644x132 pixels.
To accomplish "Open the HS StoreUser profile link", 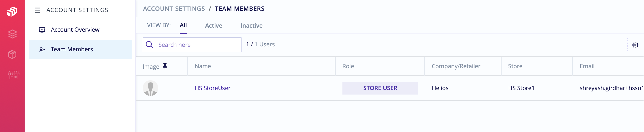I will tap(212, 88).
